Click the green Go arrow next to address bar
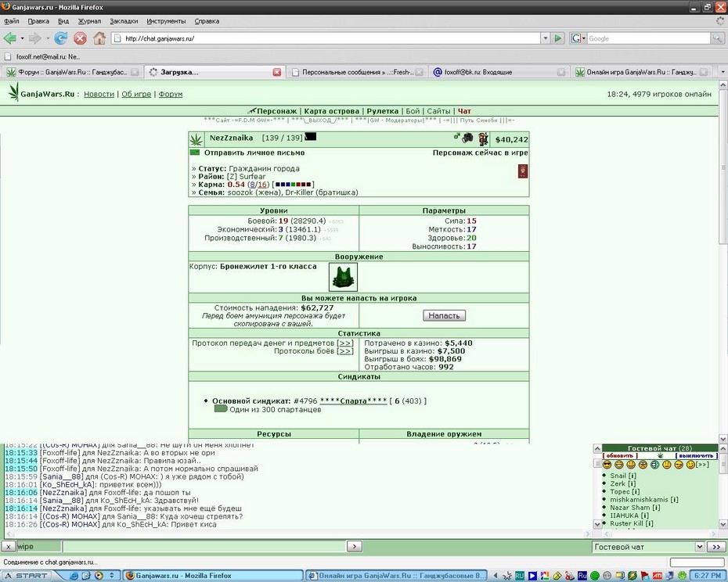The height and width of the screenshot is (582, 728). click(558, 38)
